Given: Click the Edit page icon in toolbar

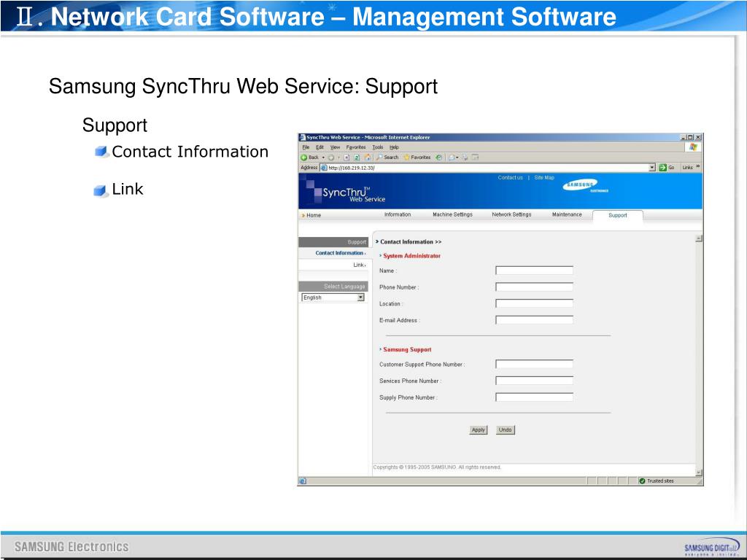Looking at the screenshot, I should tap(476, 157).
